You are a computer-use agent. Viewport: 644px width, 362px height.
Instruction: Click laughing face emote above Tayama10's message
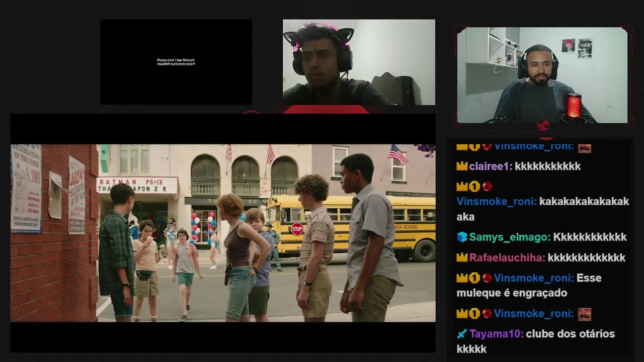pos(584,314)
